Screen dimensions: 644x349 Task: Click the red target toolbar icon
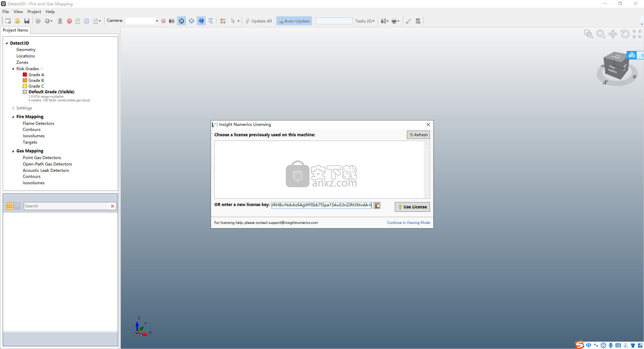(69, 21)
